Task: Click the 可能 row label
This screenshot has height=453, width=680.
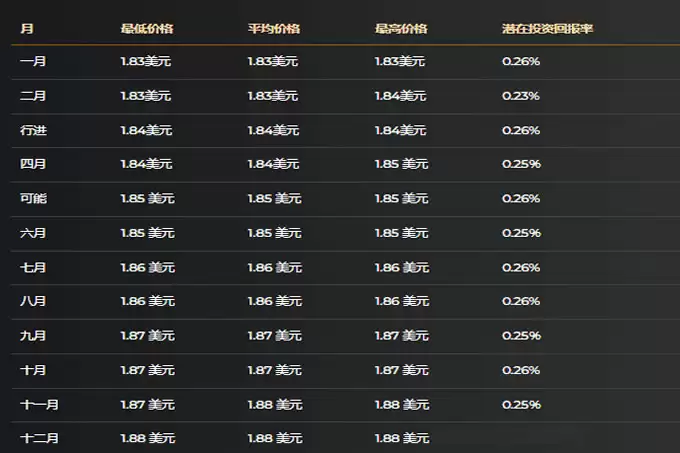Action: point(33,199)
